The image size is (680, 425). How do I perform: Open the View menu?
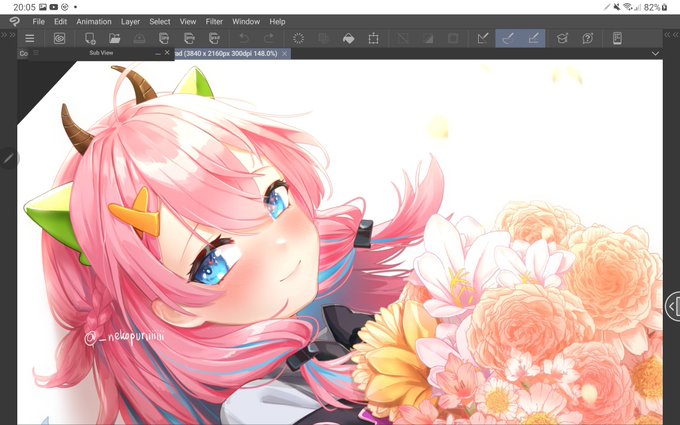tap(188, 21)
